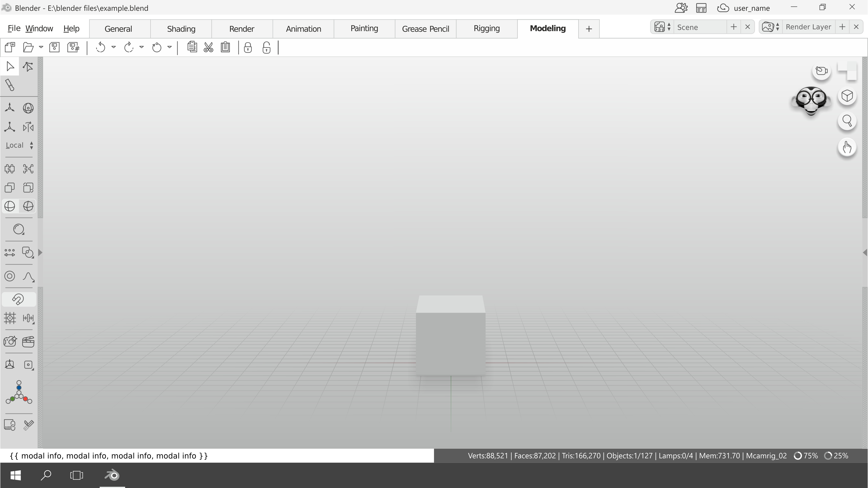Open the Window menu
Viewport: 868px width, 488px height.
click(39, 28)
